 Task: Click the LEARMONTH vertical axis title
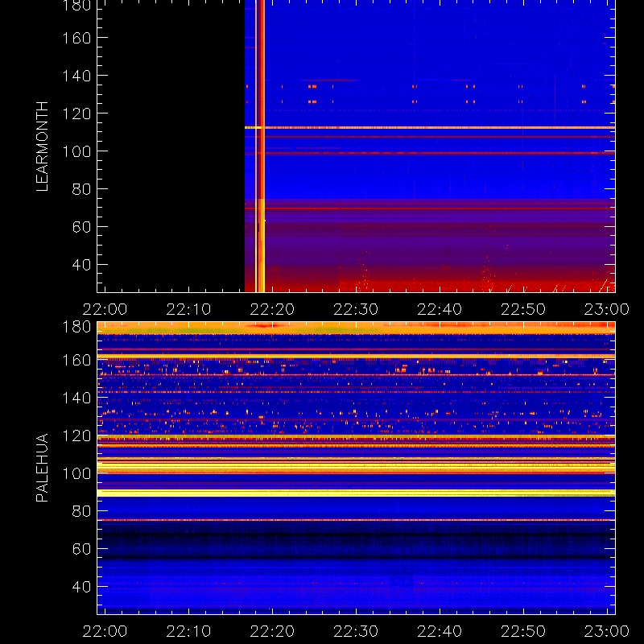(x=43, y=147)
